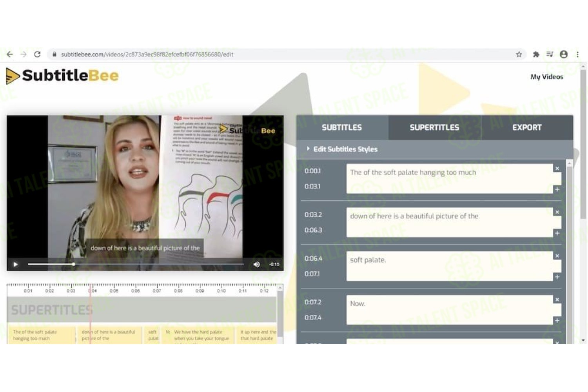Click the SubtitleBee logo
Screen dimensions: 588x392
point(62,76)
